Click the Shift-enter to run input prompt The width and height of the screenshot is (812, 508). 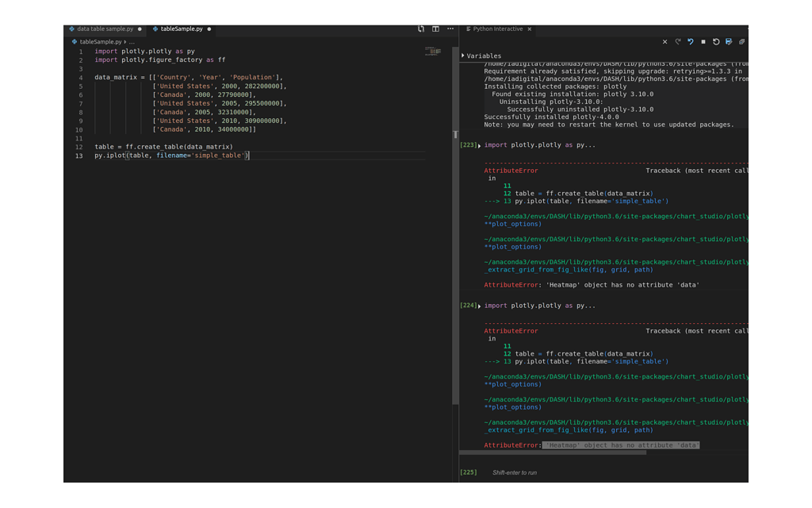(515, 471)
